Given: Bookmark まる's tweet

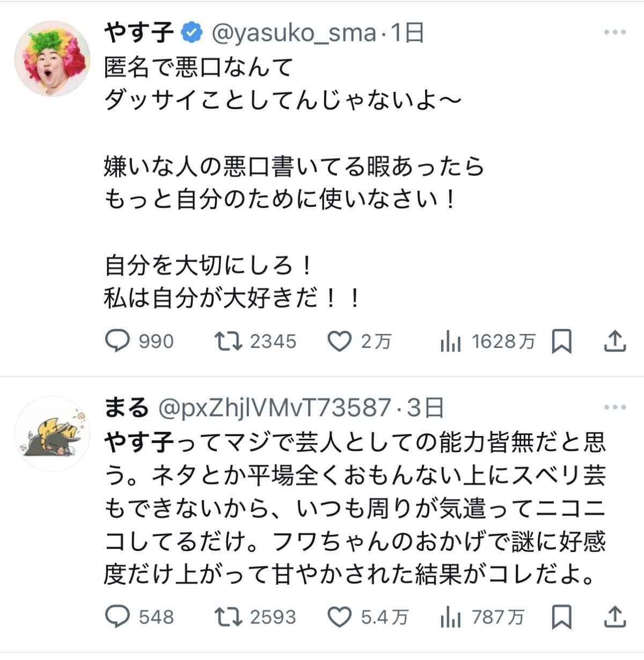Looking at the screenshot, I should pyautogui.click(x=561, y=617).
